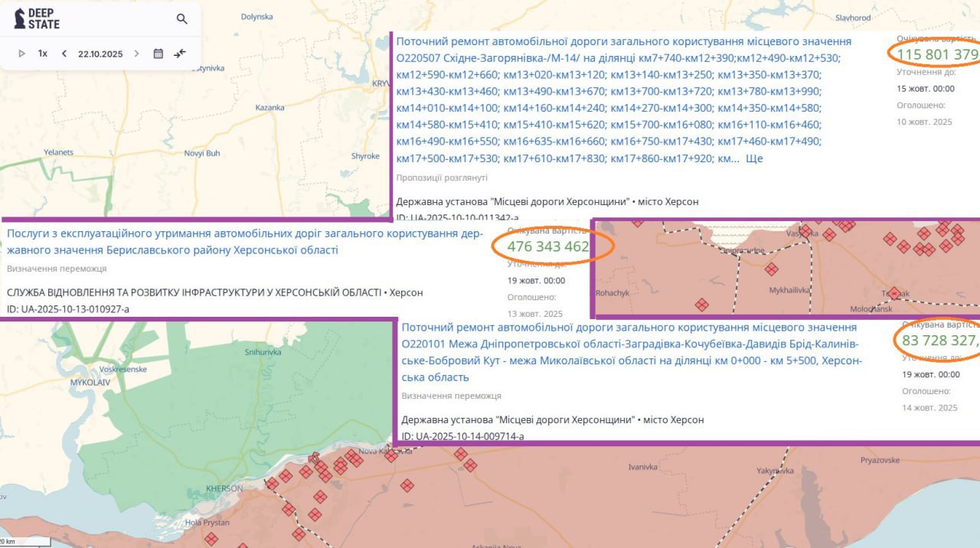Viewport: 980px width, 548px height.
Task: Click the KHERSON city label on map
Action: 224,488
